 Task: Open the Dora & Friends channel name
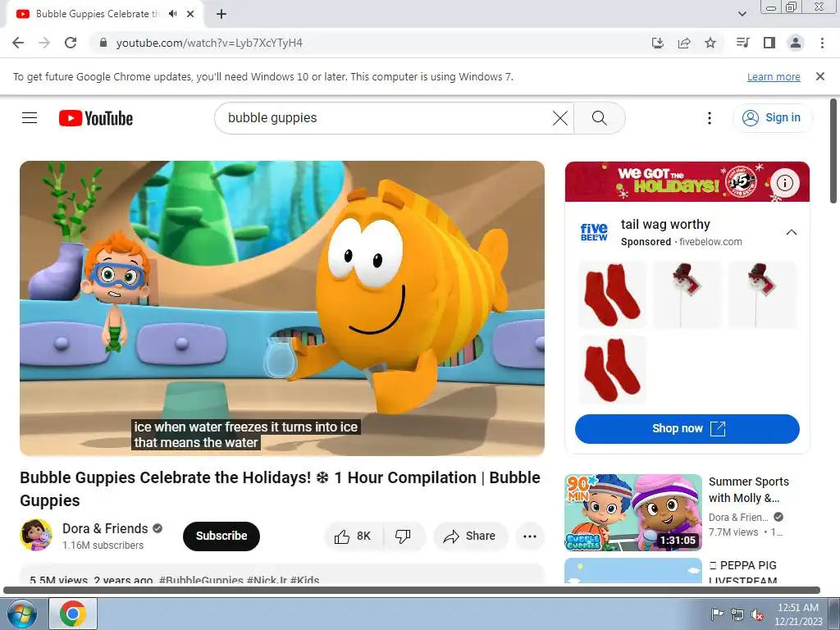(x=105, y=529)
